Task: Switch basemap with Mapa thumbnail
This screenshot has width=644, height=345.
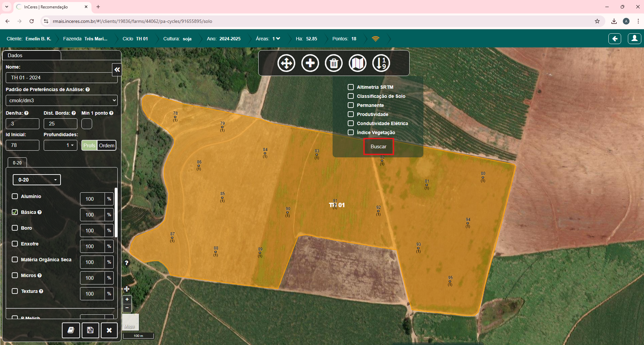Action: pyautogui.click(x=130, y=322)
